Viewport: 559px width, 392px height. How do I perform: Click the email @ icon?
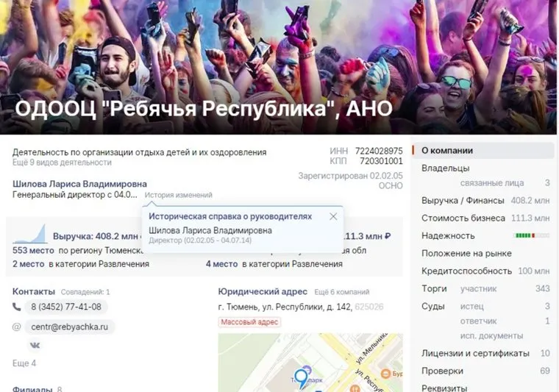16,327
